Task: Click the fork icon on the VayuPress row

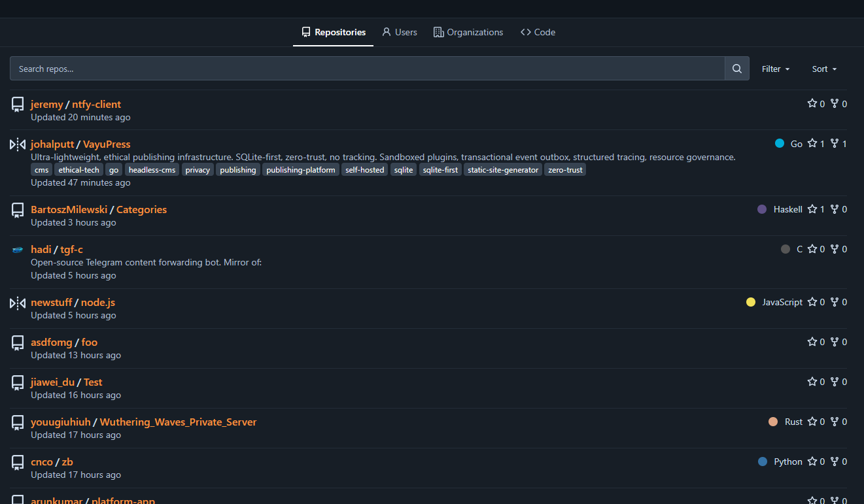Action: [x=835, y=143]
